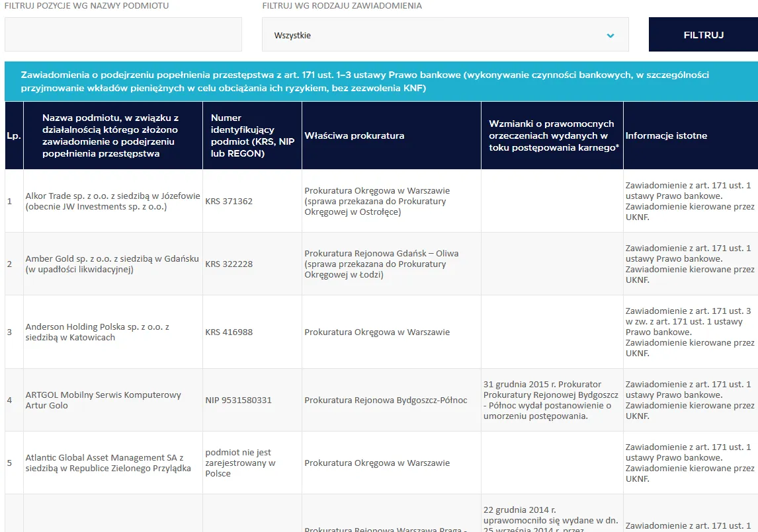Click the 'Lp.' column header

pos(14,135)
